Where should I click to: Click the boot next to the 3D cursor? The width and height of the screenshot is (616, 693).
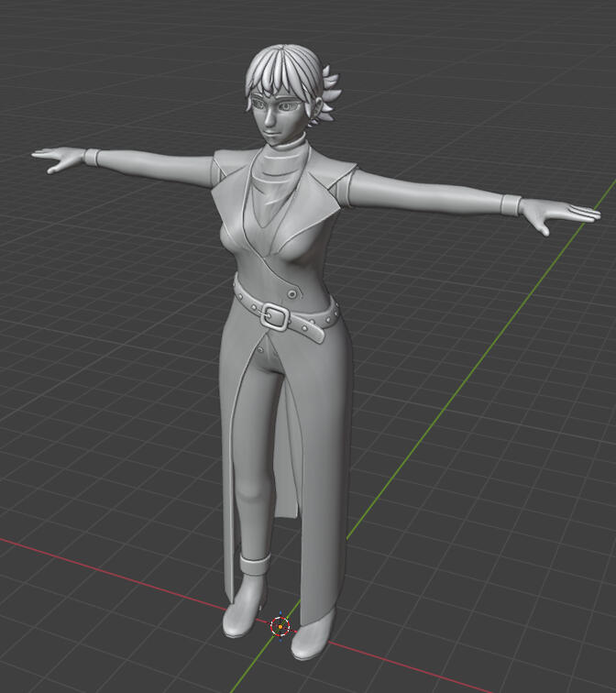click(x=244, y=614)
